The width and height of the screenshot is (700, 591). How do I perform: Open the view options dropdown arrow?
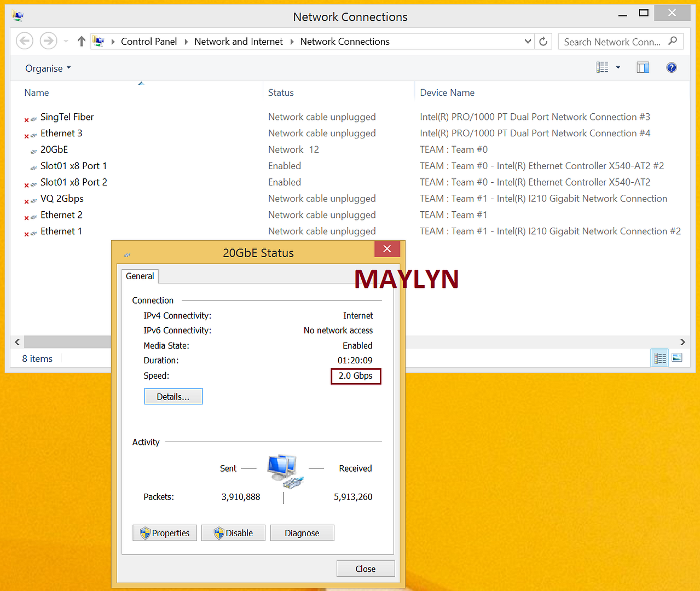[618, 68]
